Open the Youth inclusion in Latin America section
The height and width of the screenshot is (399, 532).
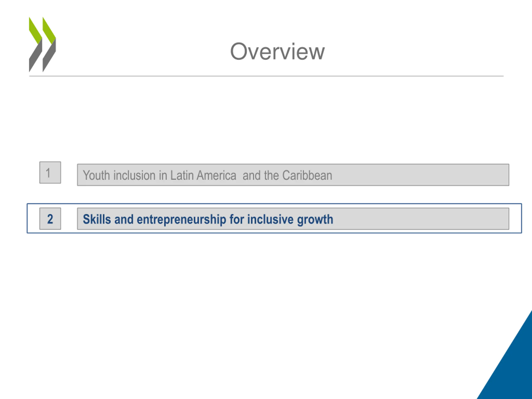pos(293,175)
